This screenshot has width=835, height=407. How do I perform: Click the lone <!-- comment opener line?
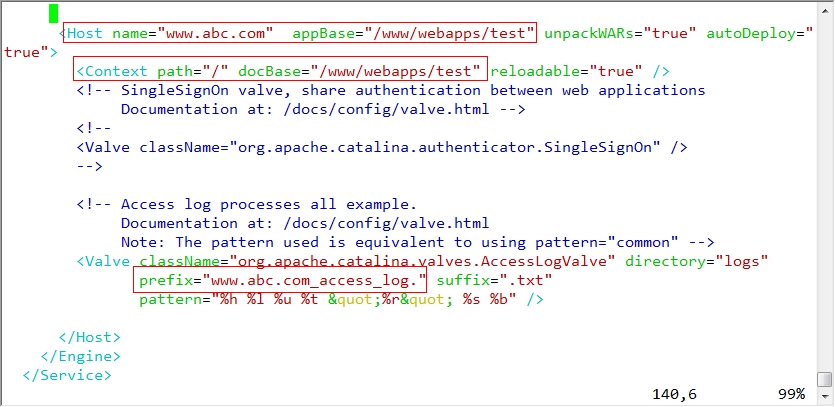[94, 128]
